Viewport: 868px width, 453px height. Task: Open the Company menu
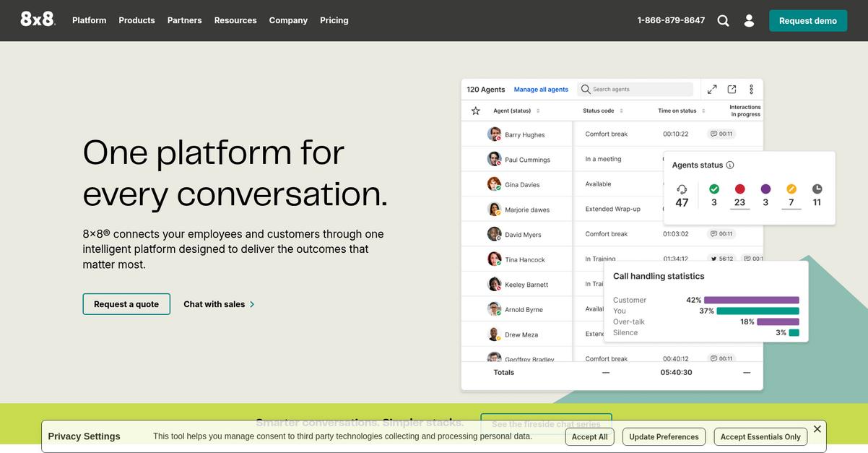pos(288,20)
